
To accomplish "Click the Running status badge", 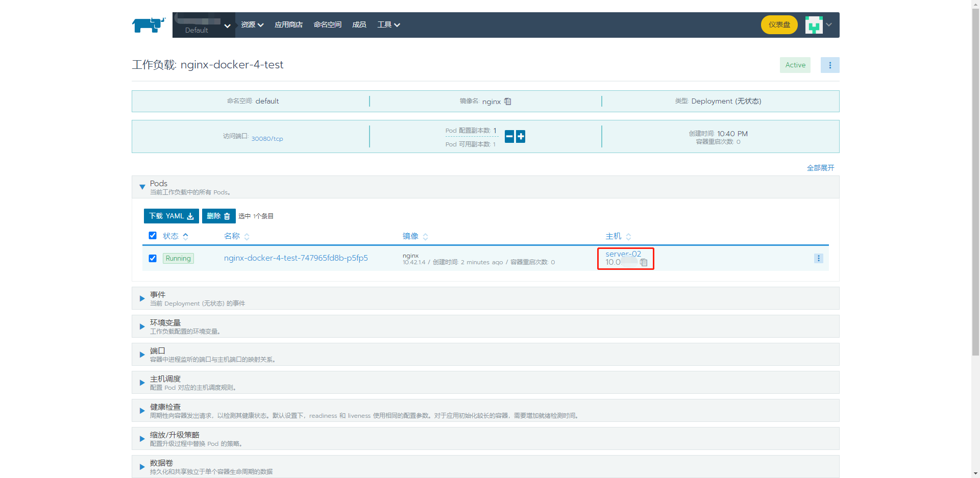I will point(178,258).
